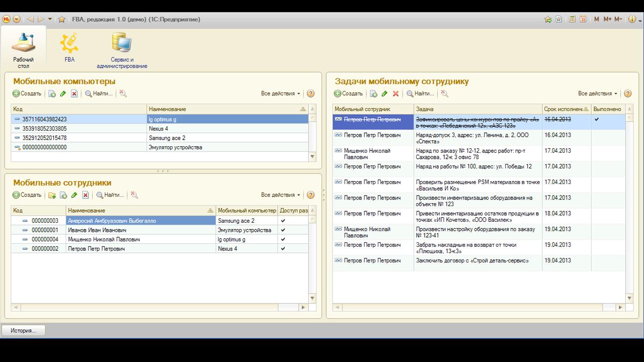Select the Nexus 4 row in computers list
The image size is (644, 362).
coord(158,129)
